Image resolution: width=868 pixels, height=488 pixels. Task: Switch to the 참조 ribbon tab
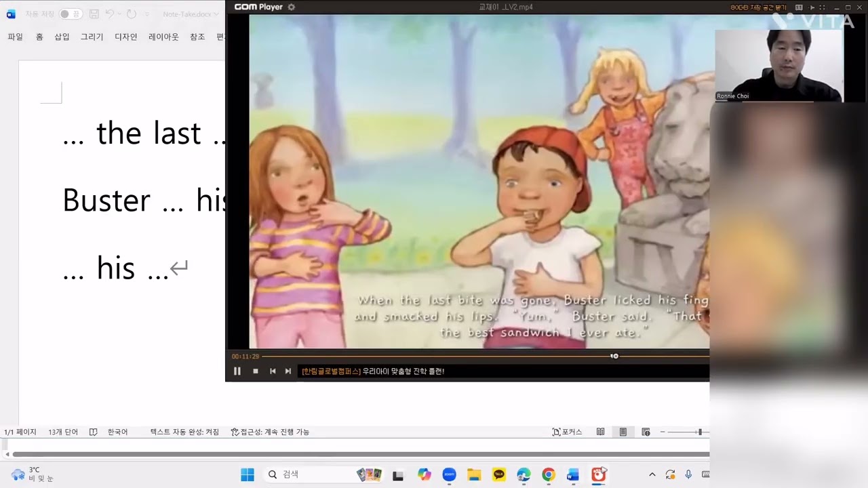point(197,37)
